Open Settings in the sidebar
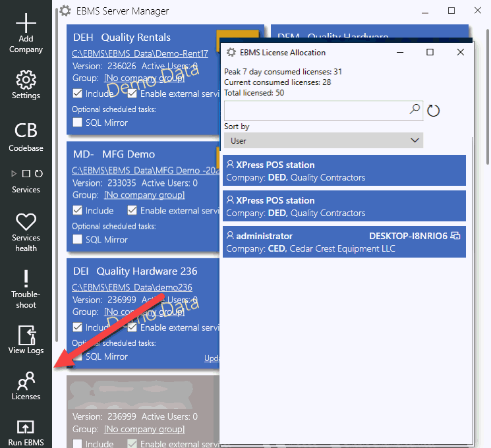 pos(26,84)
